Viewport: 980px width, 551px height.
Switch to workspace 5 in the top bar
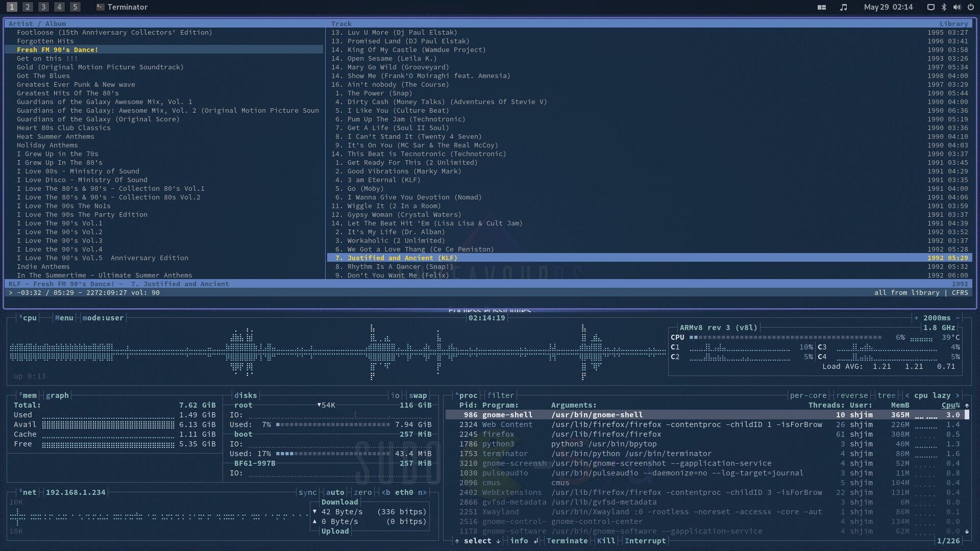(75, 7)
